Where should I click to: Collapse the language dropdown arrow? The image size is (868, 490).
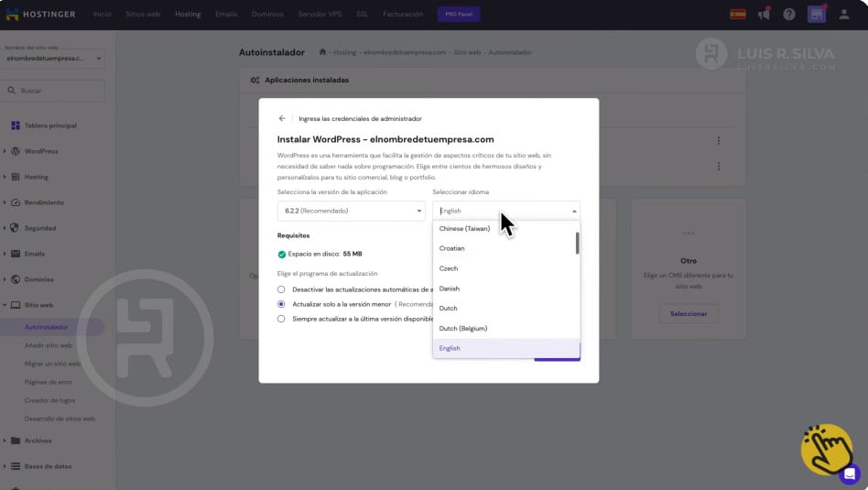[574, 211]
